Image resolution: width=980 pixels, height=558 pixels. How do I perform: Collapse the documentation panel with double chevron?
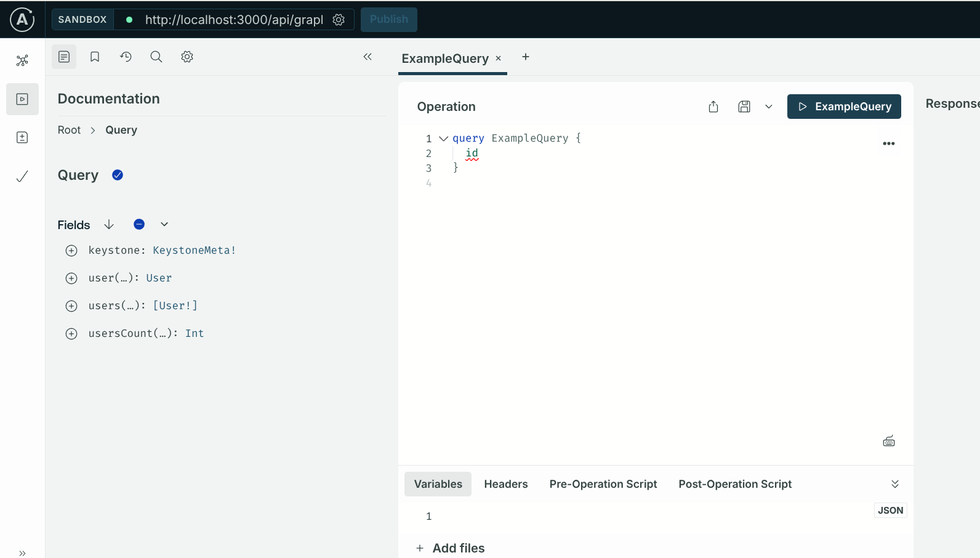(x=367, y=57)
